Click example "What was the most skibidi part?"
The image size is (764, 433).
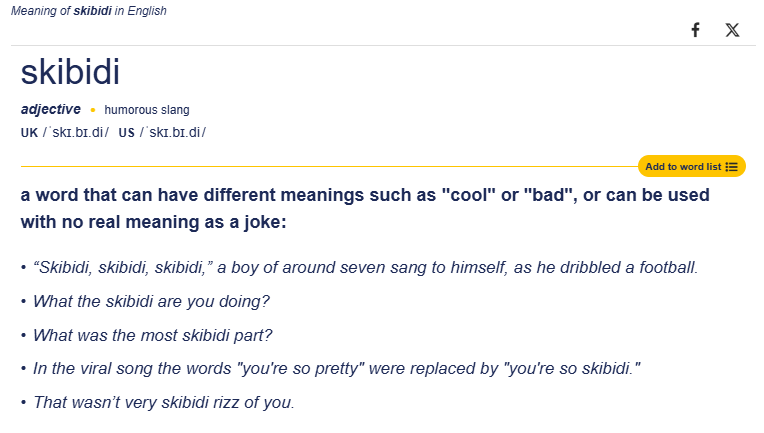tap(152, 335)
